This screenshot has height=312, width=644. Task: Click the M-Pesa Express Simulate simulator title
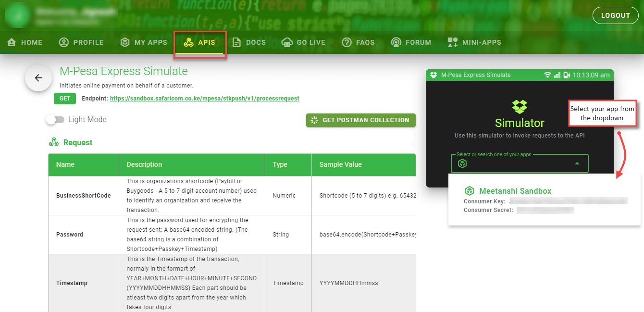pos(476,75)
